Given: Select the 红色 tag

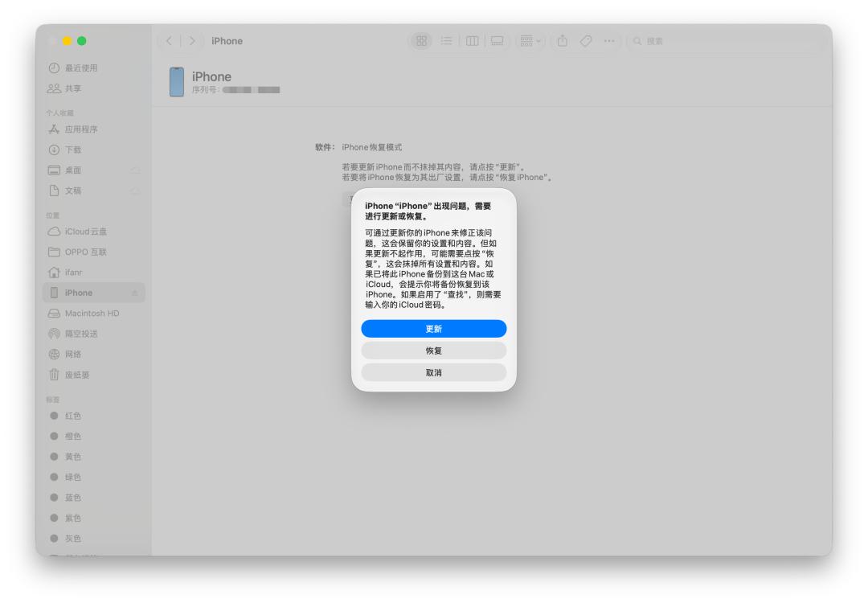Looking at the screenshot, I should 93,416.
